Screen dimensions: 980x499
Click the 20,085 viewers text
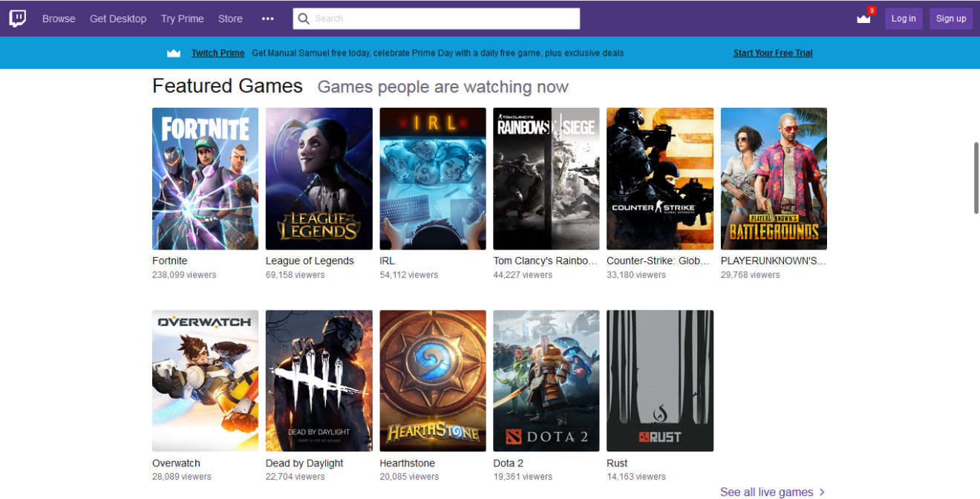[x=409, y=477]
